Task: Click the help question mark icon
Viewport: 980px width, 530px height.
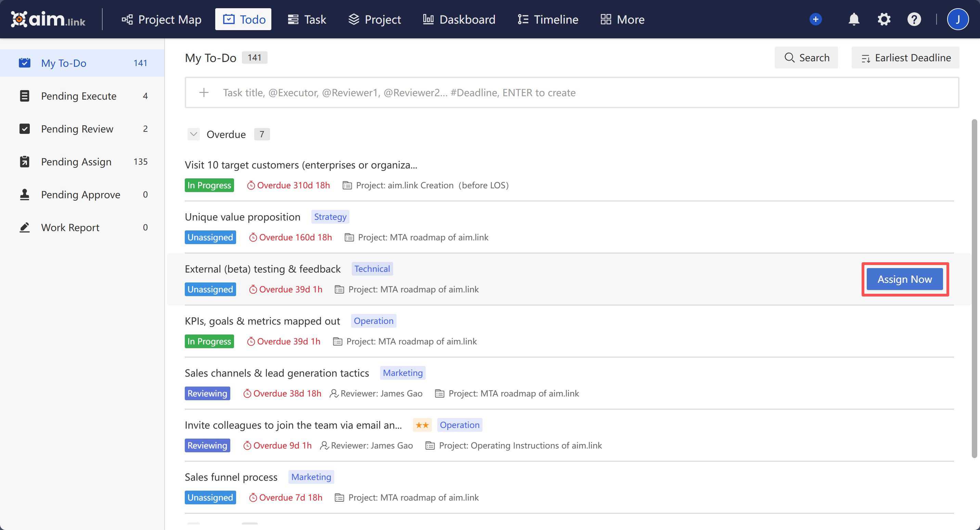Action: [x=914, y=19]
